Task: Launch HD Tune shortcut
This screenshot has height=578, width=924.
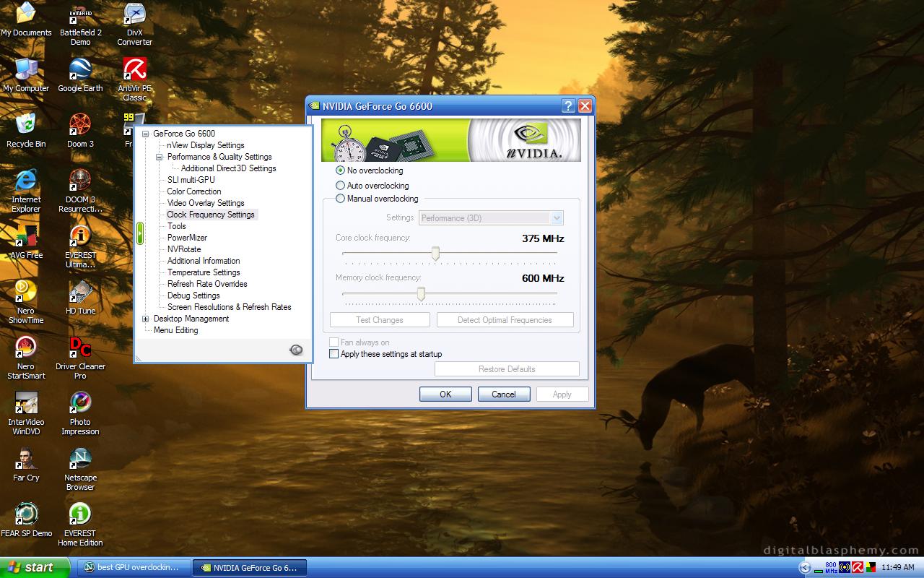Action: (x=80, y=298)
